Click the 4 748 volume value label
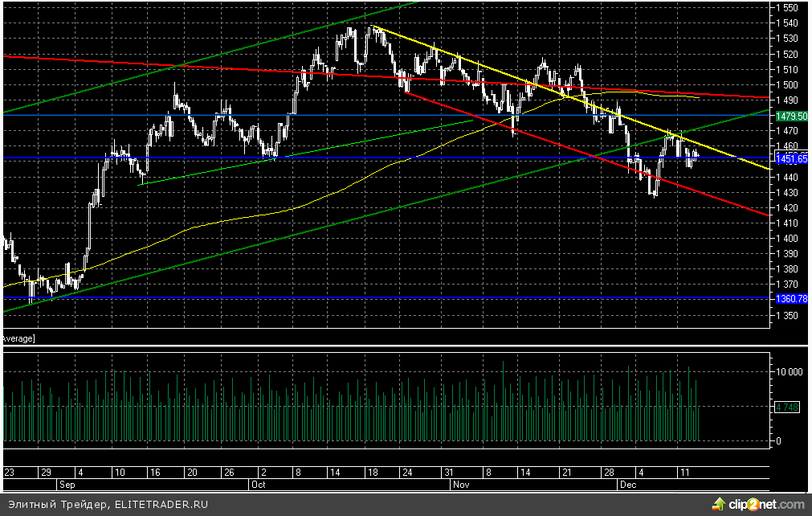 coord(787,407)
